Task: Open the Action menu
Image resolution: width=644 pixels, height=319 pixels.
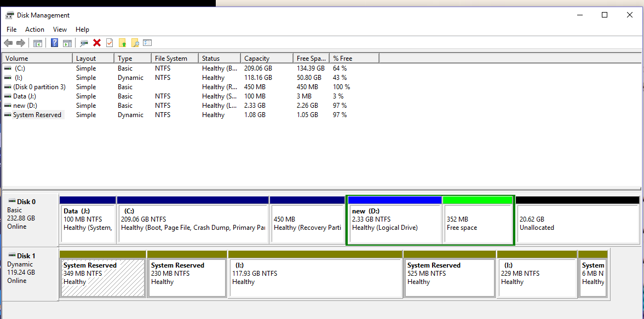Action: coord(34,30)
